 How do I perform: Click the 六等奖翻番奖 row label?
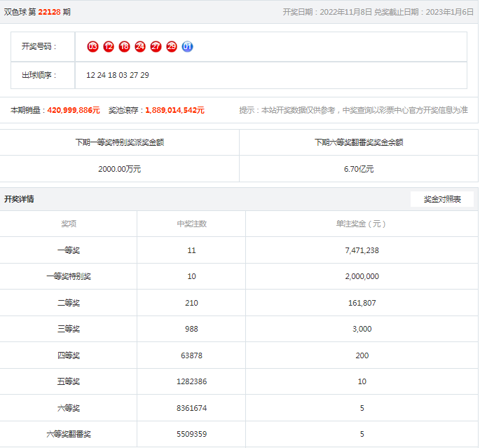pos(69,435)
